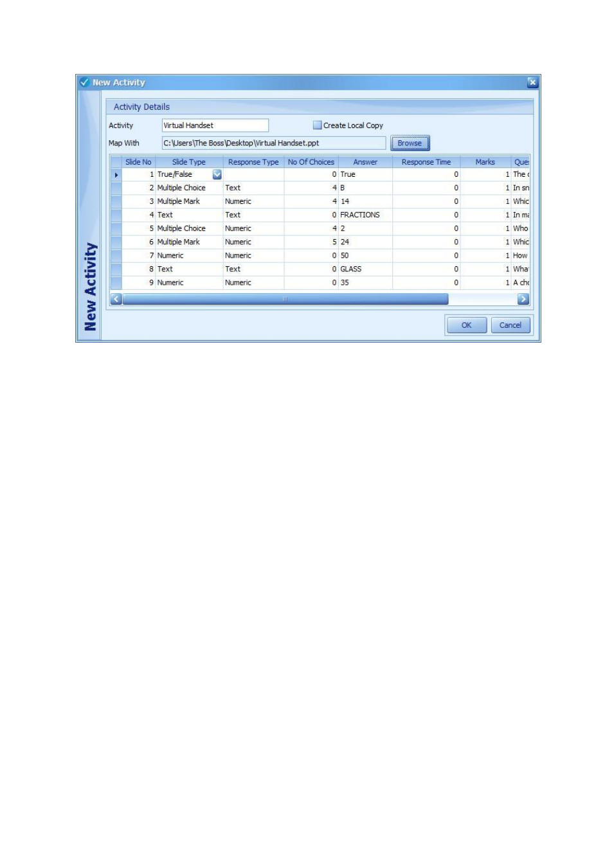Image resolution: width=614 pixels, height=868 pixels.
Task: Click the Activity name input field
Action: [x=215, y=125]
